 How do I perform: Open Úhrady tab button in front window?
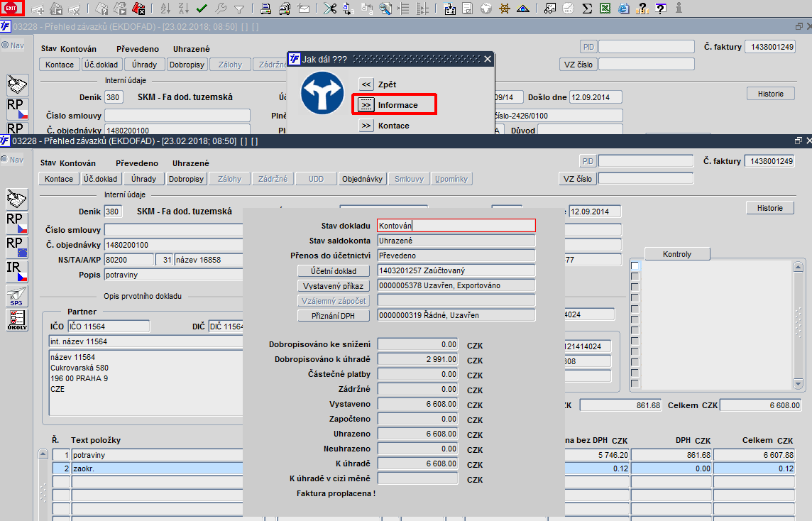143,179
